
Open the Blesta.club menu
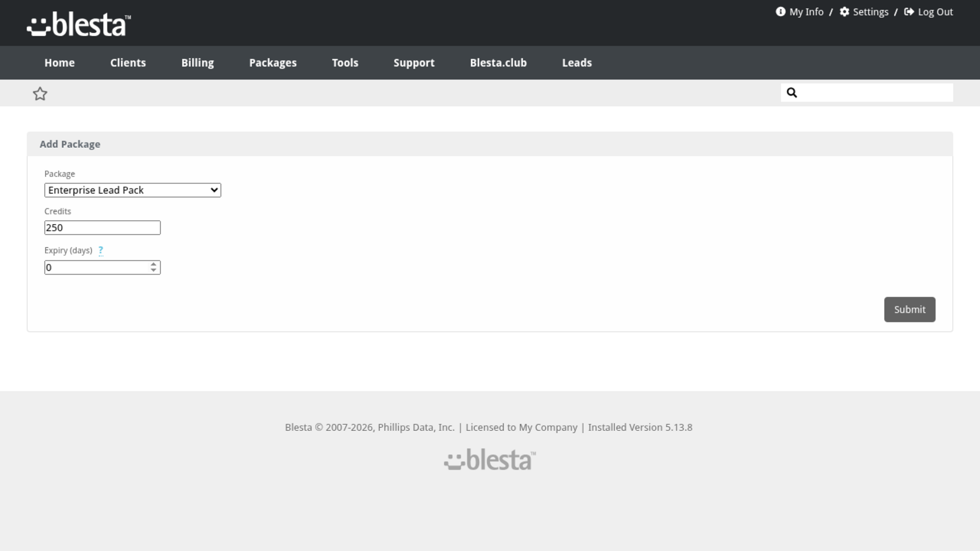point(498,63)
